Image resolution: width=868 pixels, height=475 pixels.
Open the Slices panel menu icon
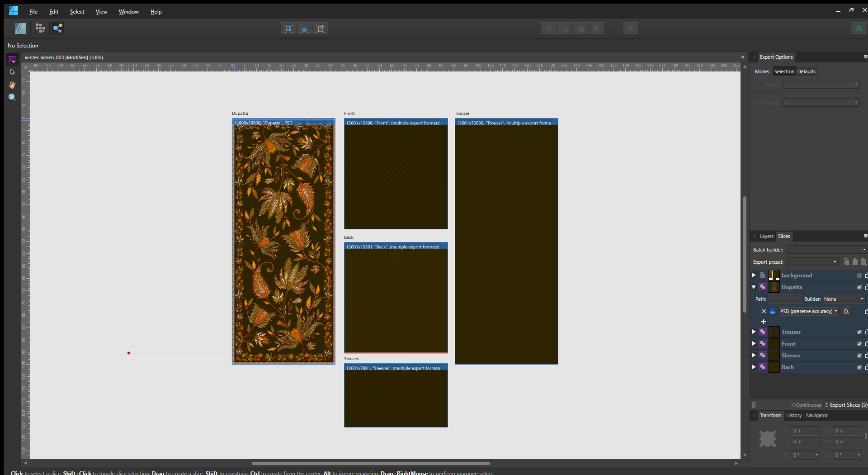point(866,236)
